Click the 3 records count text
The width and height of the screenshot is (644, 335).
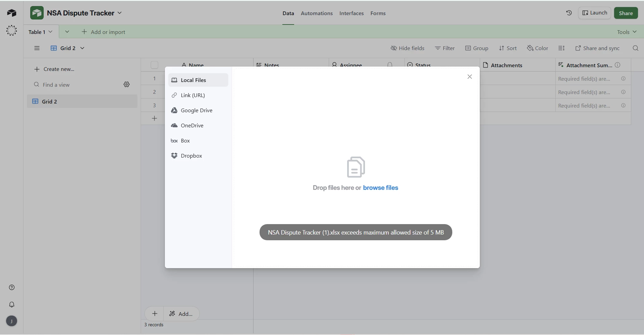click(x=154, y=325)
